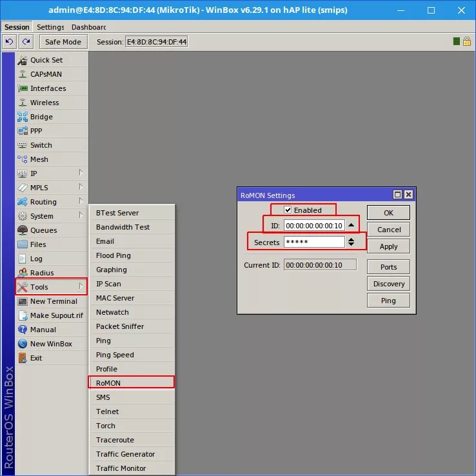The height and width of the screenshot is (476, 476).
Task: Collapse the ID field arrow
Action: point(352,225)
